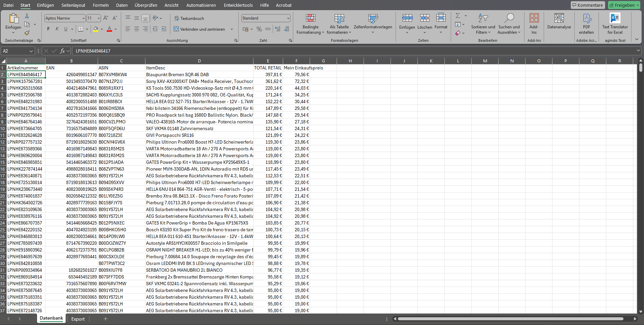Viewport: 644px width, 325px height.
Task: Click Zellenformatvorlagen button
Action: pos(373,24)
